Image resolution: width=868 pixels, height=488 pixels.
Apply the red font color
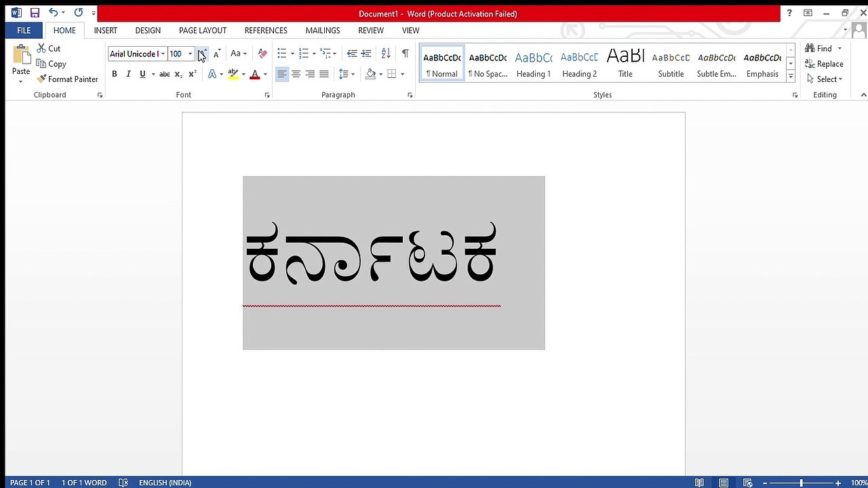pos(255,74)
